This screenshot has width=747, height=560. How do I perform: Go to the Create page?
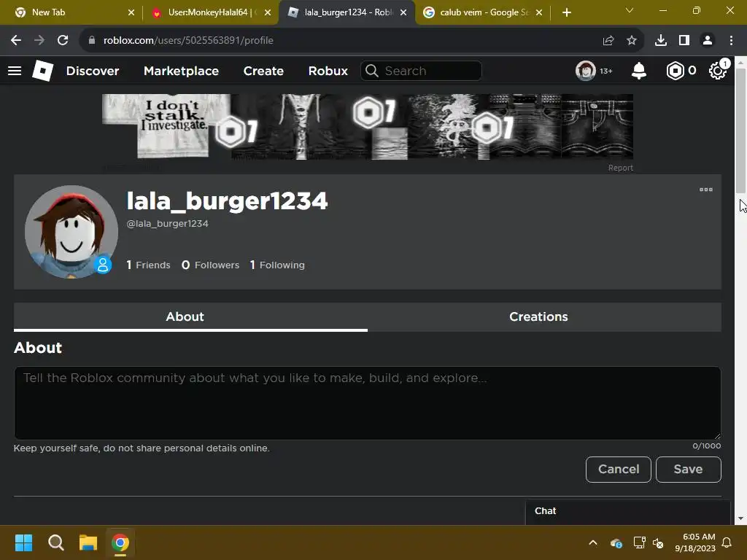[263, 71]
